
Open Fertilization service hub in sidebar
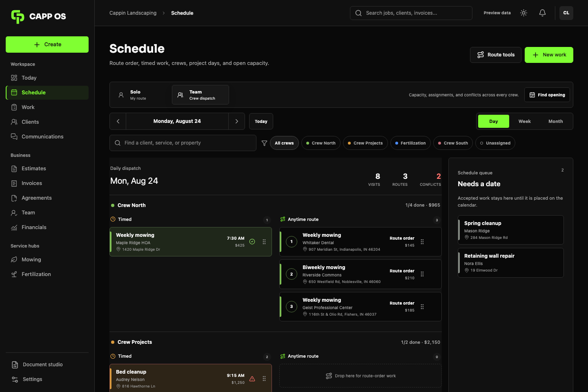click(47, 274)
